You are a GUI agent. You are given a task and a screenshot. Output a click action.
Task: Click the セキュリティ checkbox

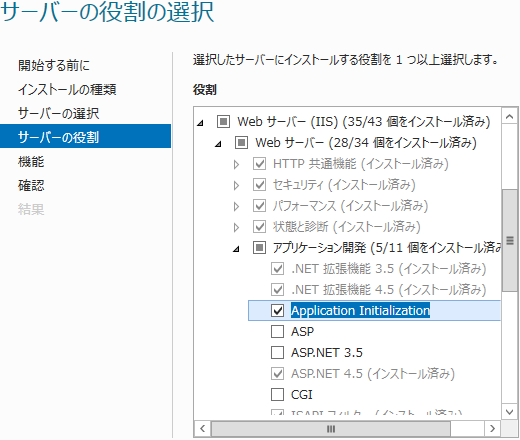[x=259, y=185]
